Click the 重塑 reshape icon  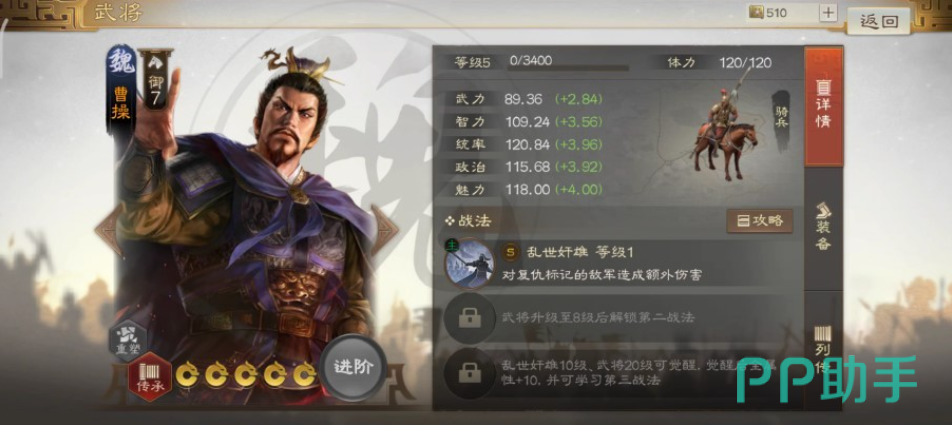coord(128,340)
